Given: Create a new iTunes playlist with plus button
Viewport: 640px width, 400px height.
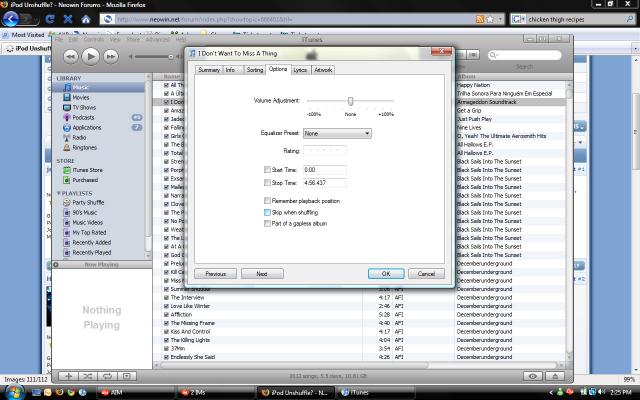Looking at the screenshot, I should pyautogui.click(x=69, y=376).
